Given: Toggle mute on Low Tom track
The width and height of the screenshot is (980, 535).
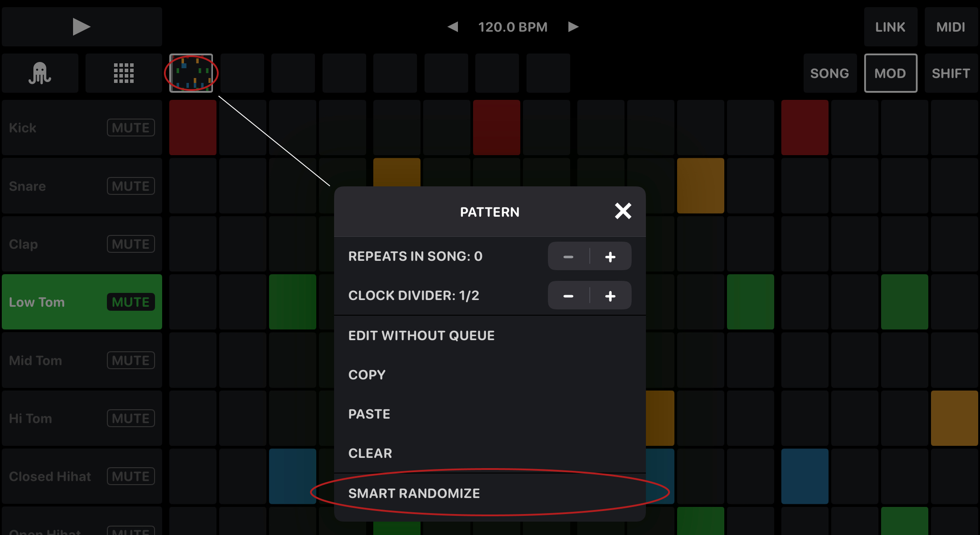Looking at the screenshot, I should coord(131,302).
